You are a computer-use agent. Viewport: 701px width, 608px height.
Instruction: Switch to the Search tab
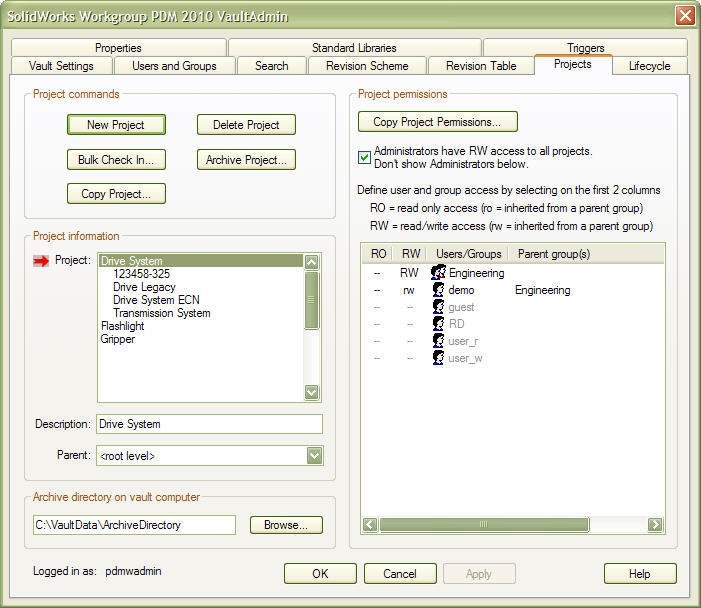271,66
